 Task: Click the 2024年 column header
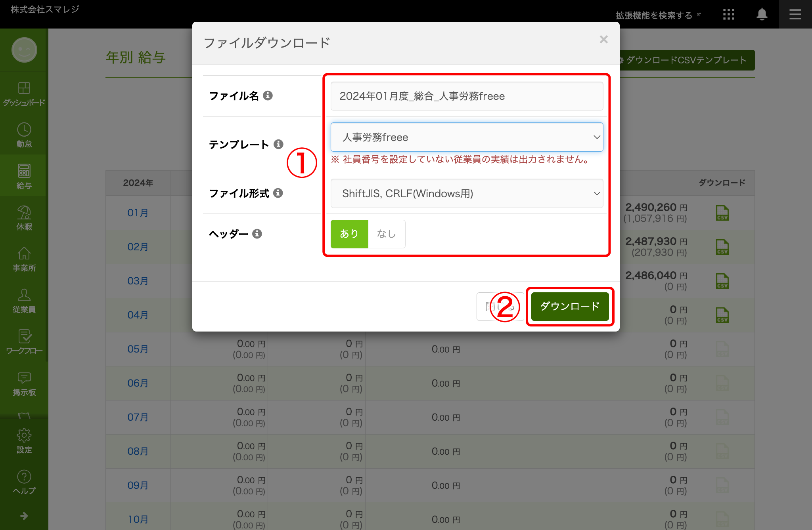pos(138,183)
